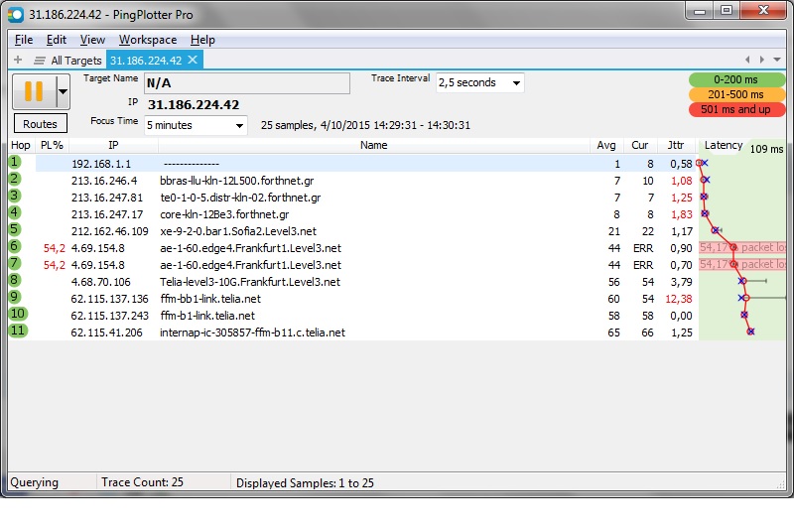
Task: Select the hop 10 green circle icon
Action: click(18, 314)
